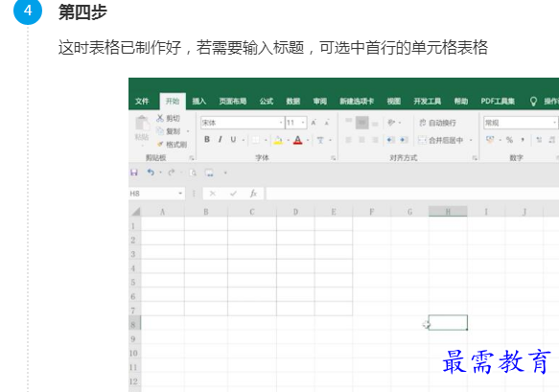Click middle align icon
The width and height of the screenshot is (559, 392).
[361, 123]
